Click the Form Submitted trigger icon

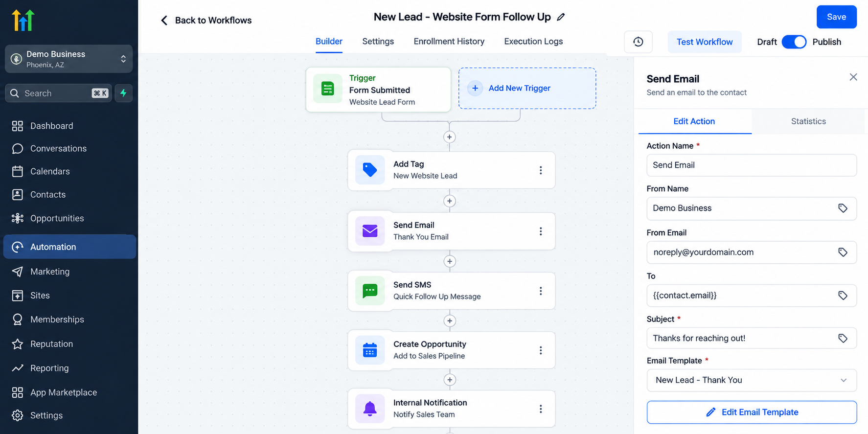327,89
